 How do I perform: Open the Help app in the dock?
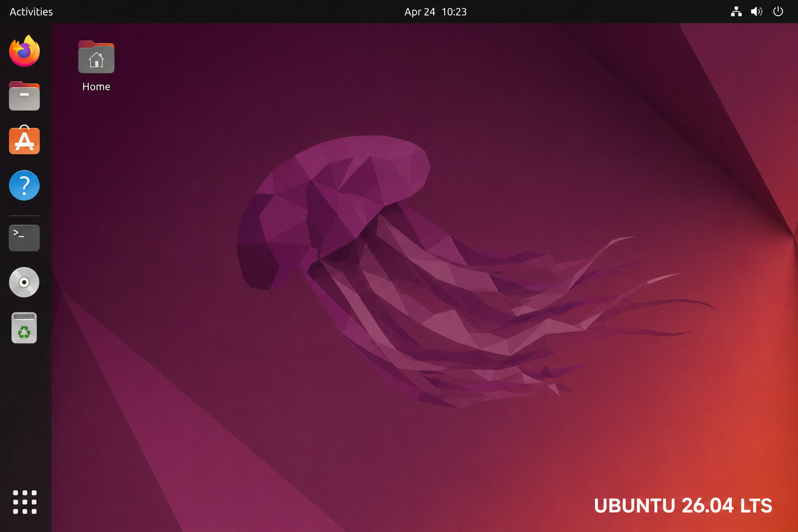[x=24, y=185]
